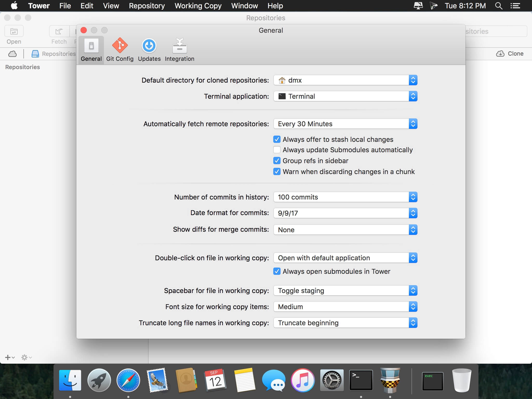The height and width of the screenshot is (399, 532).
Task: Click the Tower app icon in the Dock
Action: pyautogui.click(x=390, y=380)
